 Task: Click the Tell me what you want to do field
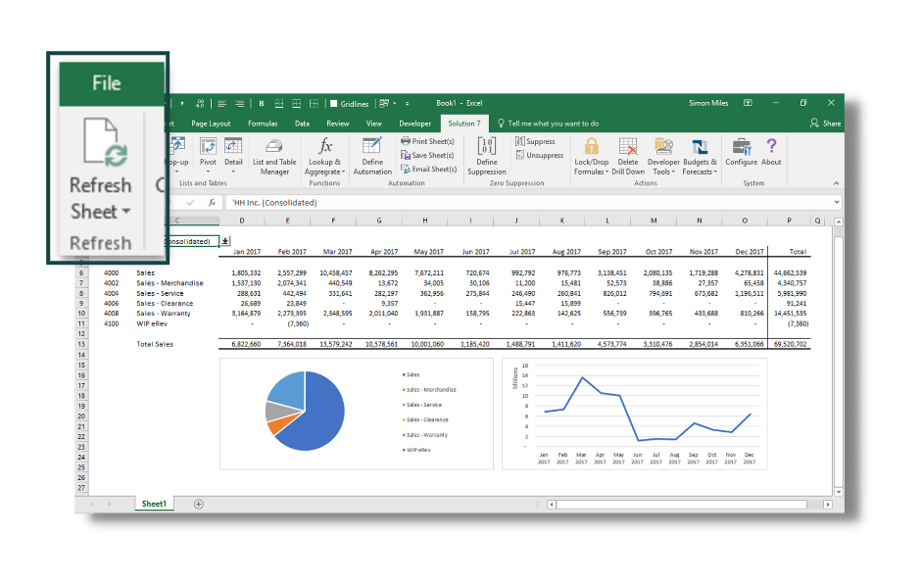pos(551,123)
